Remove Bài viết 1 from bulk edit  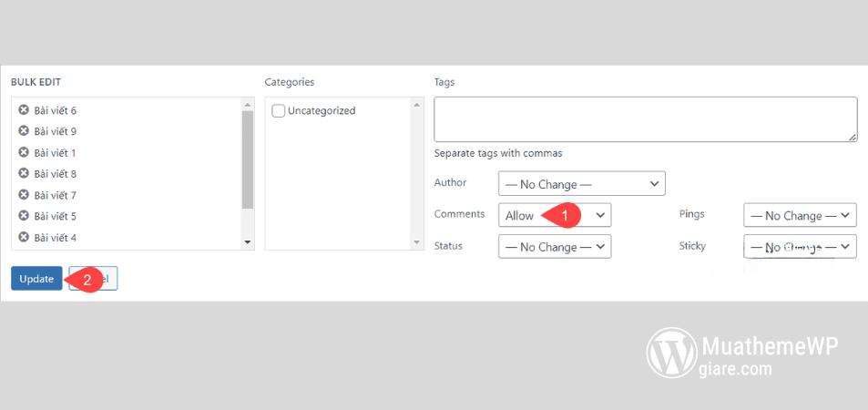[24, 152]
